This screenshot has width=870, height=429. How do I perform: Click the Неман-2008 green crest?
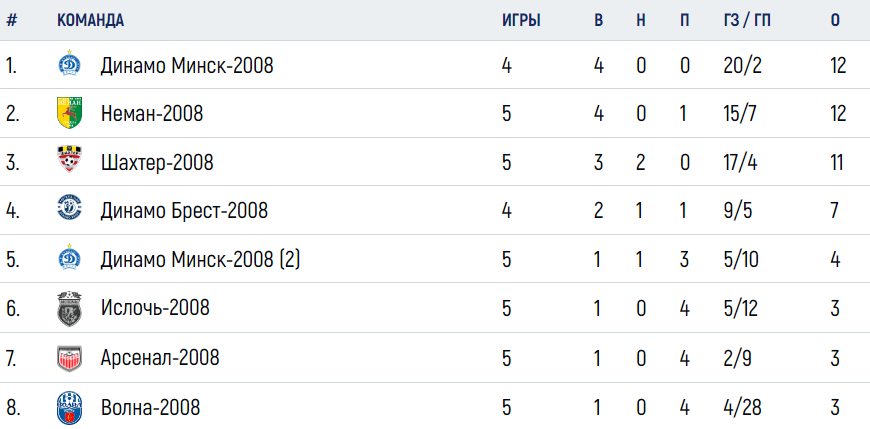(69, 113)
